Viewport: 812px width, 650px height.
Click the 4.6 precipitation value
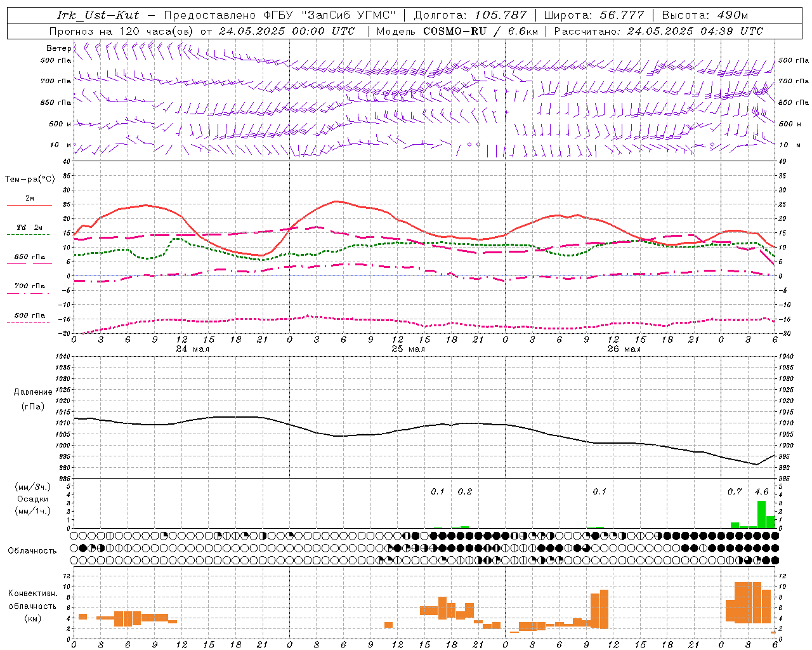tap(761, 492)
